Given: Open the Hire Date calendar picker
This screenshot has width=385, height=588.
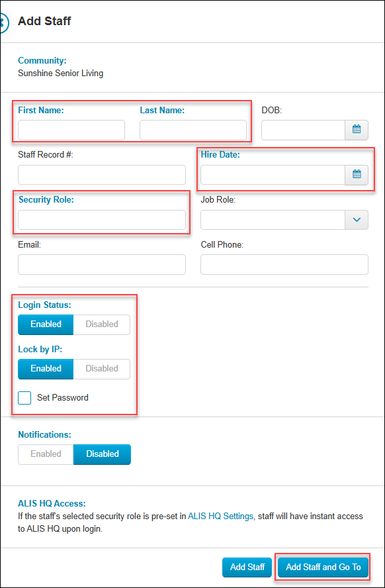Looking at the screenshot, I should tap(356, 175).
